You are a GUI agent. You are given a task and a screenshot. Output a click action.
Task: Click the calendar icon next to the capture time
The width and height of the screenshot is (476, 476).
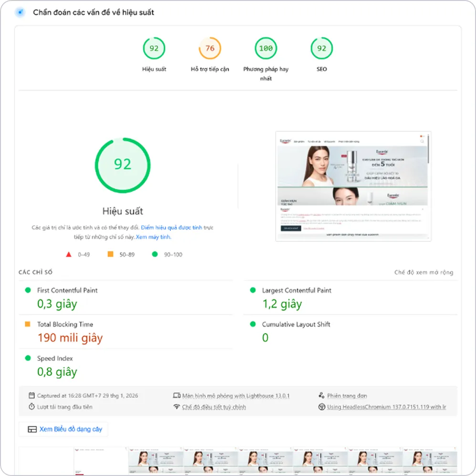coord(31,395)
